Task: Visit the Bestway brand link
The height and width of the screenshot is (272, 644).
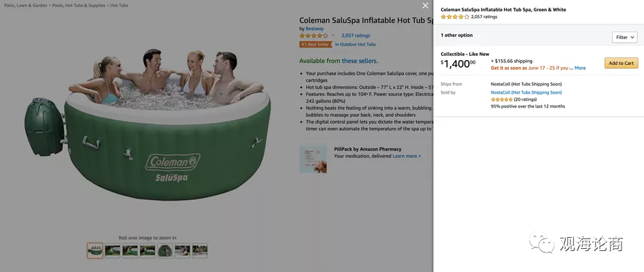Action: (314, 29)
